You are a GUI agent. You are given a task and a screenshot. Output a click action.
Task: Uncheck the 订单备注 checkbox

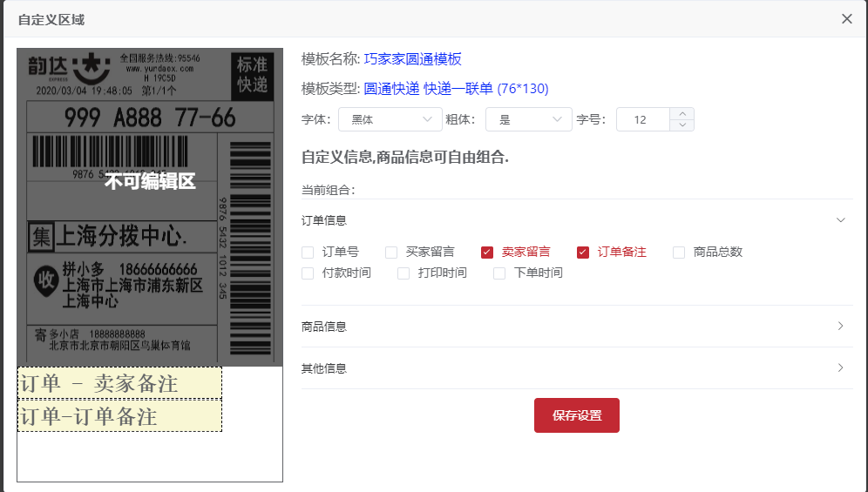[x=583, y=253]
